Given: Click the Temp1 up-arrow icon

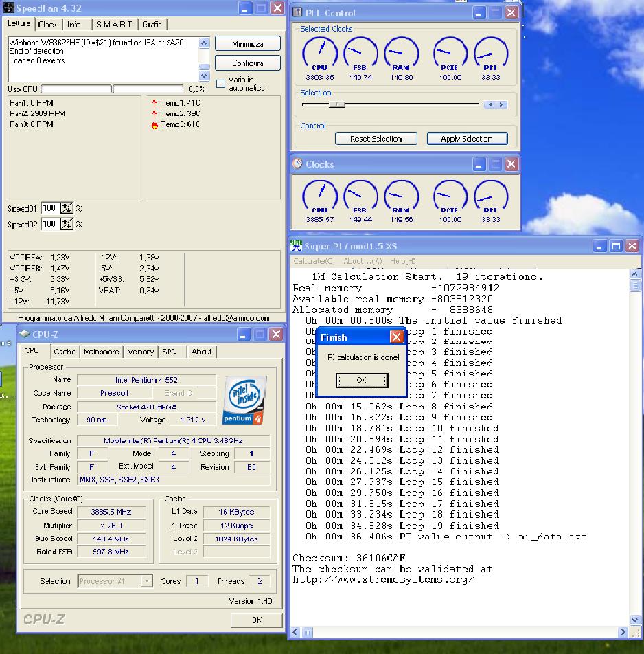Looking at the screenshot, I should coord(154,102).
